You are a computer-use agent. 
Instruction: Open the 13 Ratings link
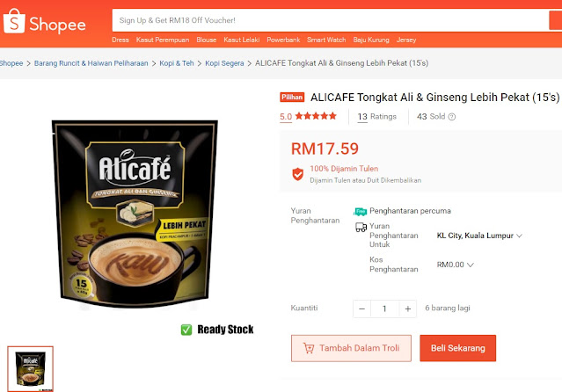pyautogui.click(x=376, y=117)
